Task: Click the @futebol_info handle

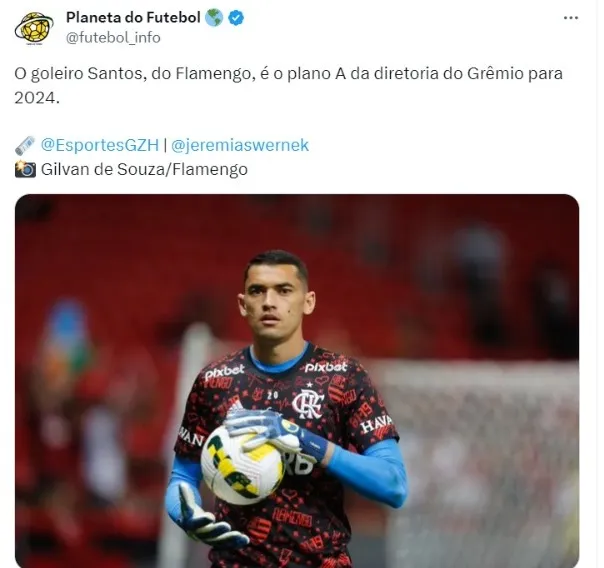Action: (x=113, y=38)
